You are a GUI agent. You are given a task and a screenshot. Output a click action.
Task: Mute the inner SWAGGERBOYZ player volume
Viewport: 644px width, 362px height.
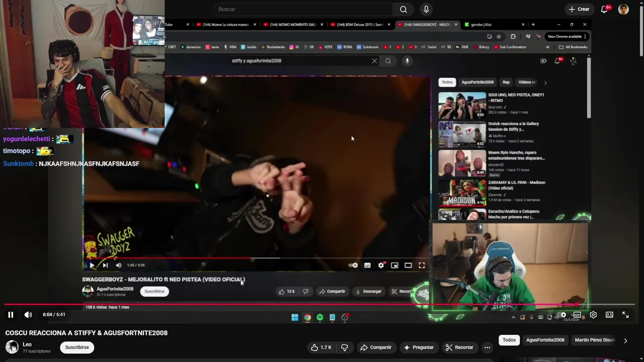tap(119, 265)
